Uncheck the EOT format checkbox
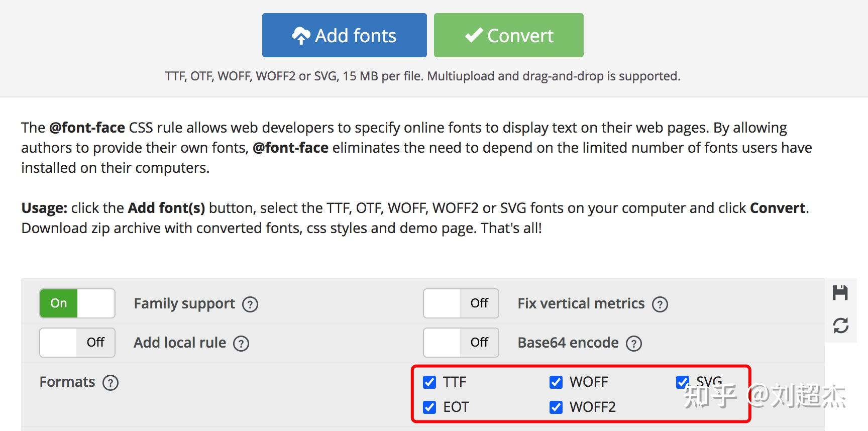Viewport: 868px width, 431px height. [x=429, y=407]
